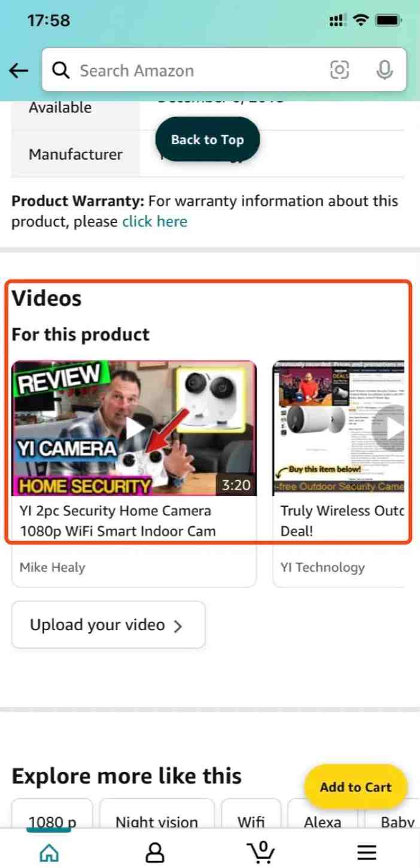Choose the Alexa tag chip

pos(322,820)
